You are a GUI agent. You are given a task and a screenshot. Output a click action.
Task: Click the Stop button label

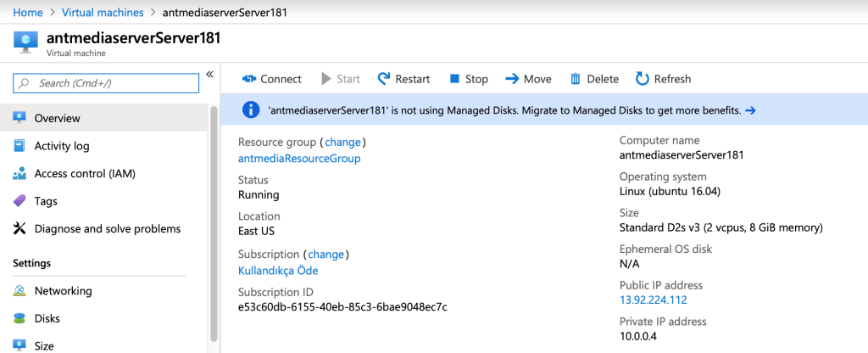(476, 79)
